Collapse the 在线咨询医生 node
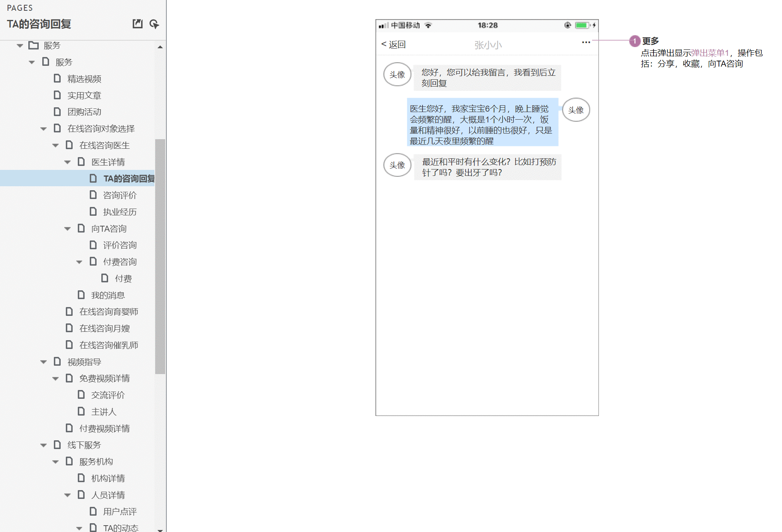The width and height of the screenshot is (782, 532). (x=56, y=146)
